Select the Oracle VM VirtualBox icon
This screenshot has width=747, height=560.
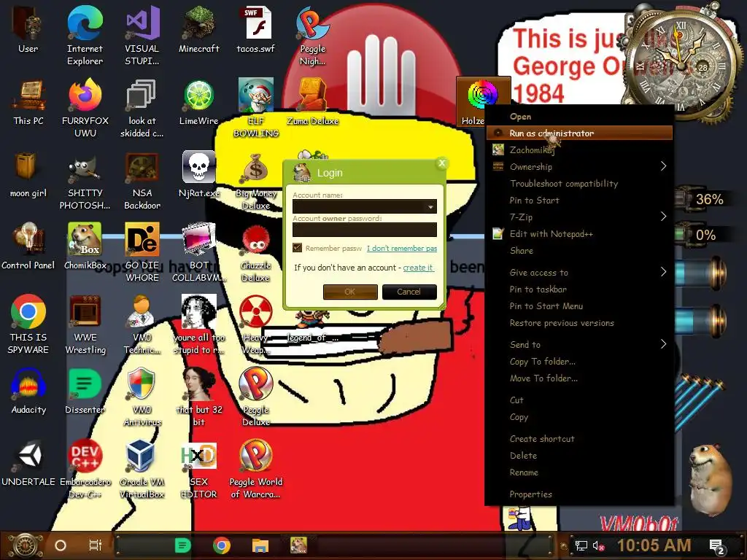(142, 469)
